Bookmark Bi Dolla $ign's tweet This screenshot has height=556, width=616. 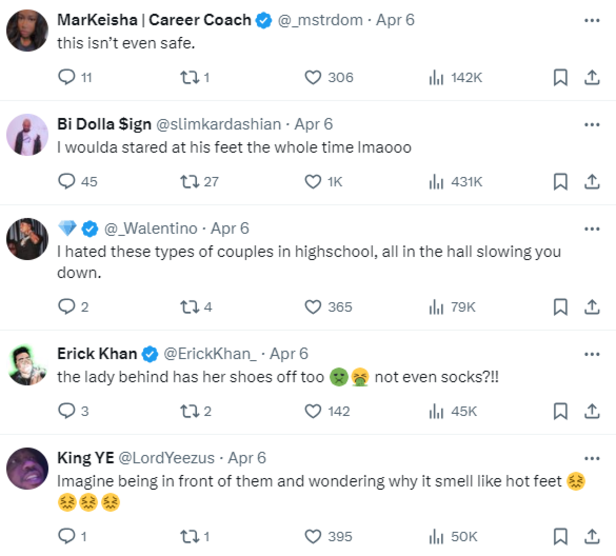coord(560,181)
